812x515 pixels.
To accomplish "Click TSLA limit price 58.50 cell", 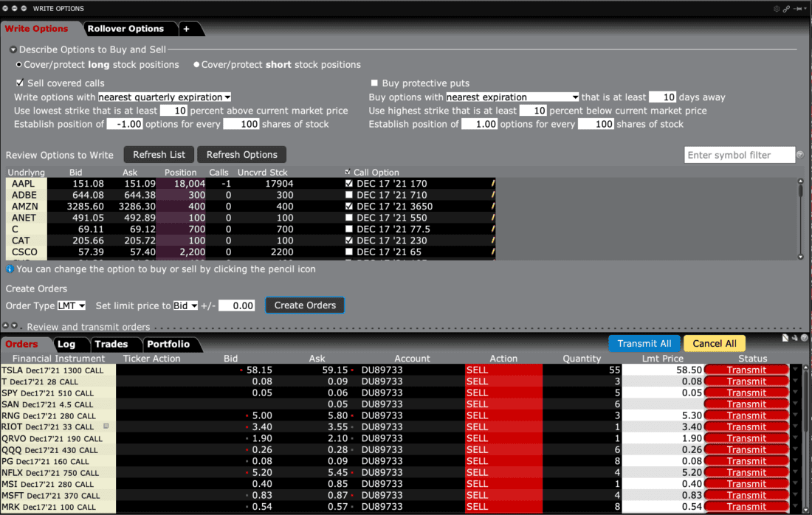I will (662, 370).
